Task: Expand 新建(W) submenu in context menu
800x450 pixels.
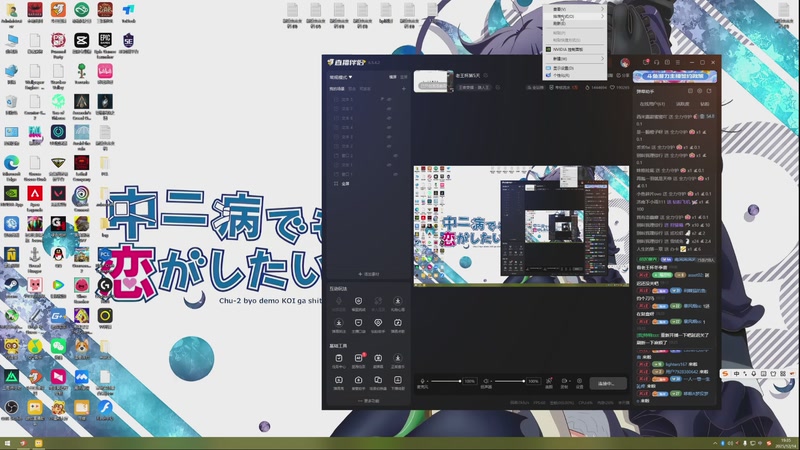Action: click(x=574, y=59)
